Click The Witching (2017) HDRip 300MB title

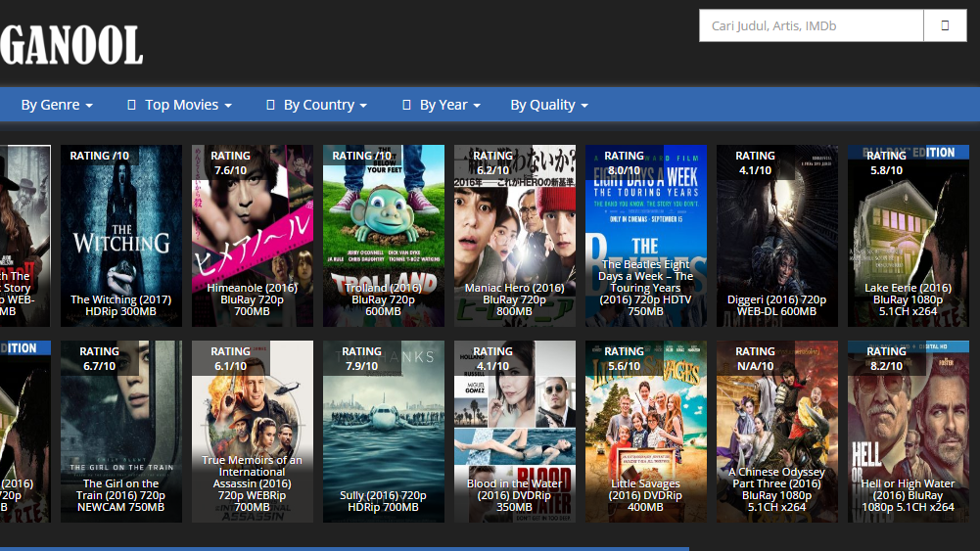tap(120, 305)
